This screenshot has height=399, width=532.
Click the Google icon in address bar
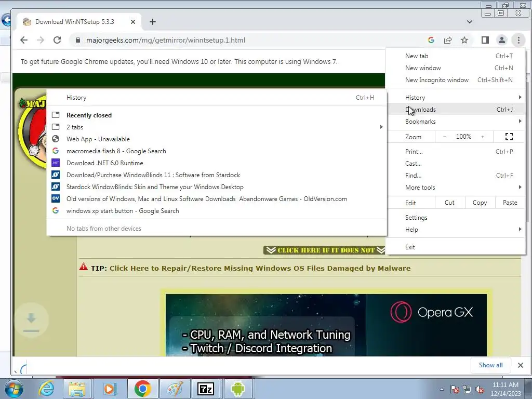point(431,40)
